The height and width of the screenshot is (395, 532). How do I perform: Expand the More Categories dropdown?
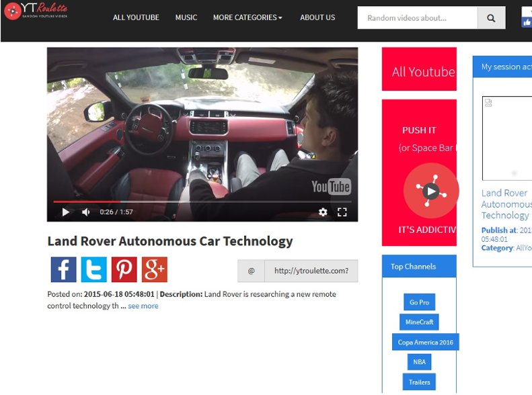248,17
